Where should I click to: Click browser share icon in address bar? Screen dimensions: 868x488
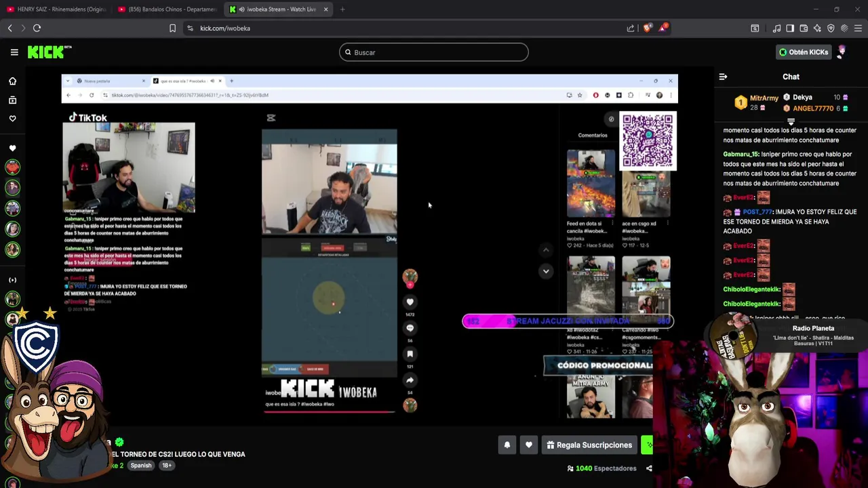coord(631,28)
